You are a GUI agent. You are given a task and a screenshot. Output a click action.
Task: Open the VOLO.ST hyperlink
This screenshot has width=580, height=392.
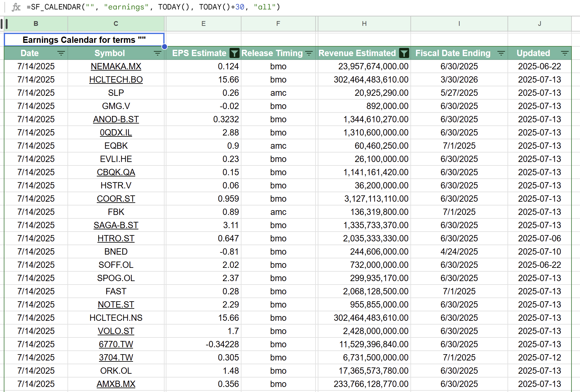116,331
